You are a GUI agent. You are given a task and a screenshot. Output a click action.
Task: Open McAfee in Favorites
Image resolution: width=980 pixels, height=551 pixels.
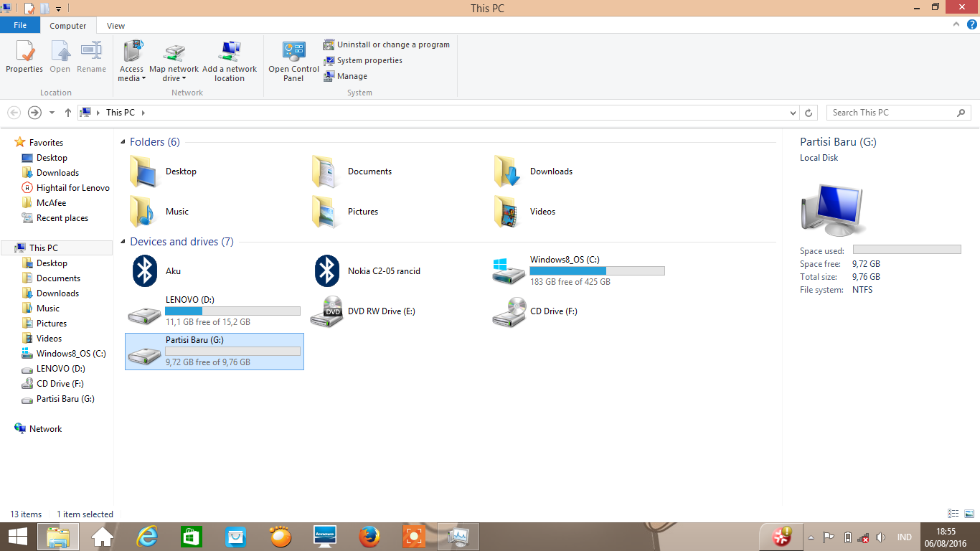pos(51,203)
